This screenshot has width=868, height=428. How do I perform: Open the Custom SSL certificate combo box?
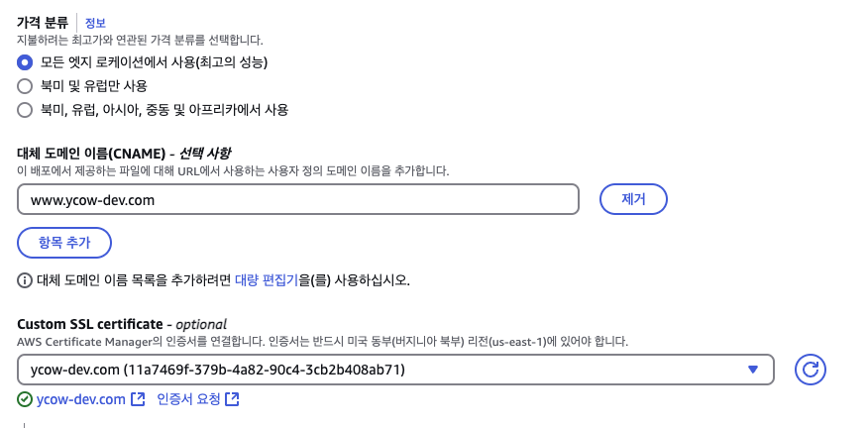[x=395, y=370]
